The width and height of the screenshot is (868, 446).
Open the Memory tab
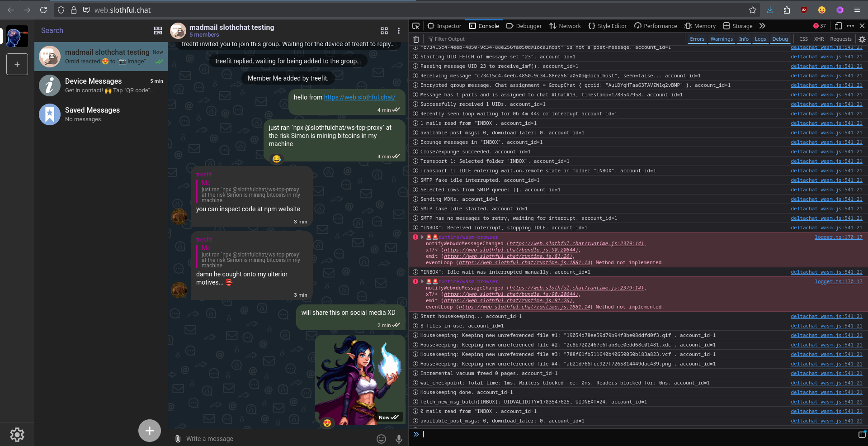point(700,26)
